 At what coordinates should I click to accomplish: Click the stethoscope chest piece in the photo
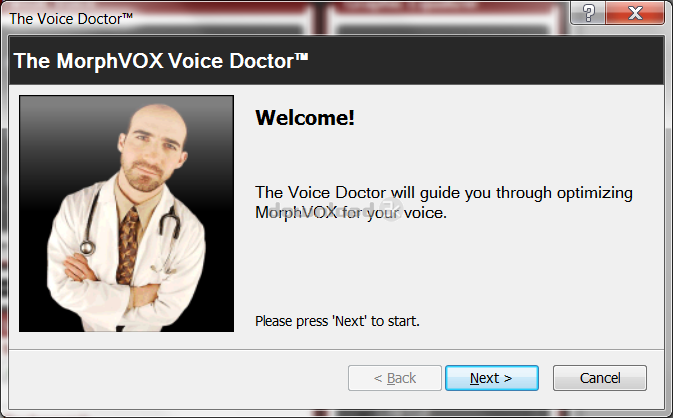tap(87, 247)
